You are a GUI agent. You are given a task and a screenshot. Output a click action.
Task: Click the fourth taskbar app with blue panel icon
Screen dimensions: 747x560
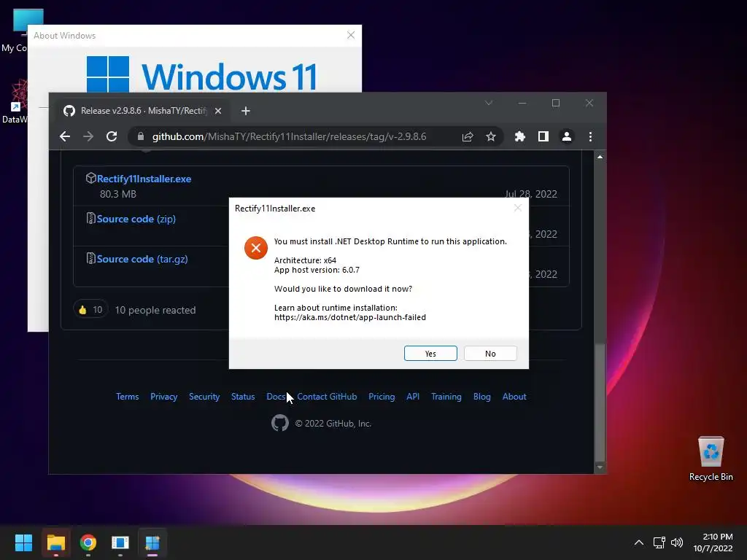point(120,542)
